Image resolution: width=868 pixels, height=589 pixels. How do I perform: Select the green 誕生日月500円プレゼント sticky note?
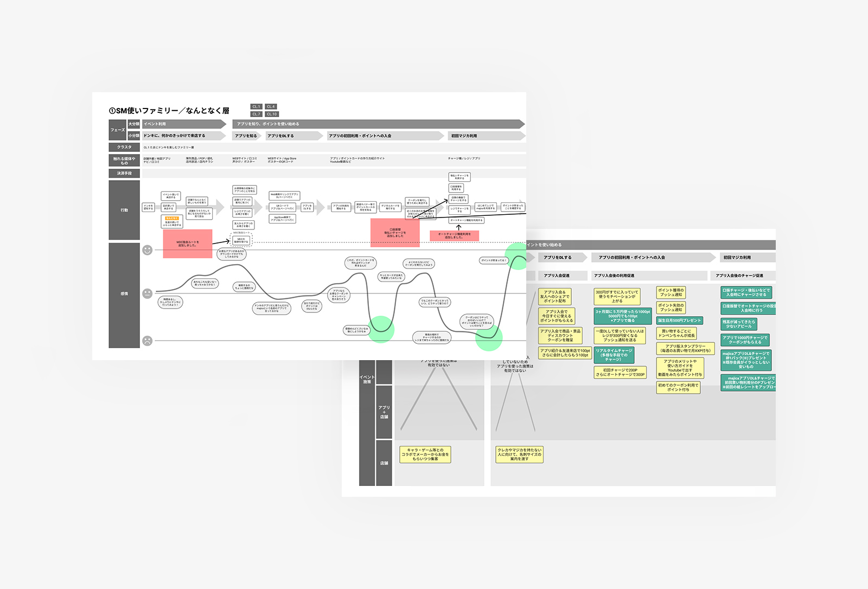tap(679, 321)
